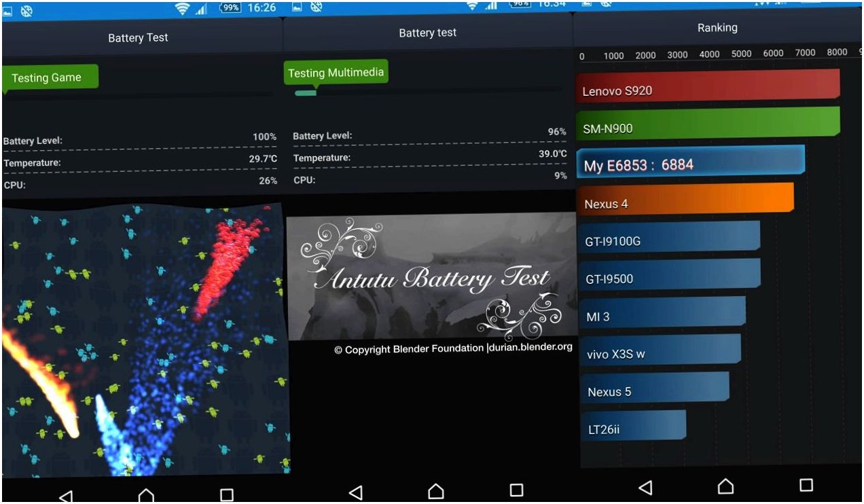The image size is (864, 504).
Task: Select the Nexus 4 ranking bar
Action: (685, 199)
